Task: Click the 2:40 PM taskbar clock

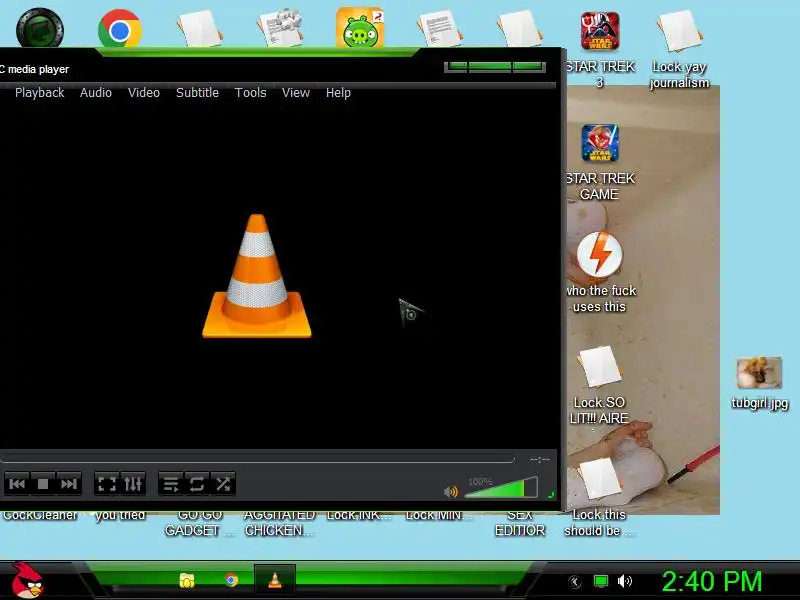Action: [x=712, y=581]
